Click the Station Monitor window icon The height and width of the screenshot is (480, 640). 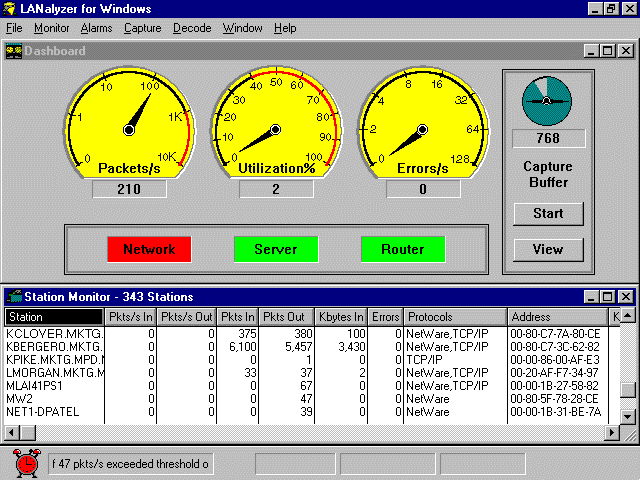point(14,297)
